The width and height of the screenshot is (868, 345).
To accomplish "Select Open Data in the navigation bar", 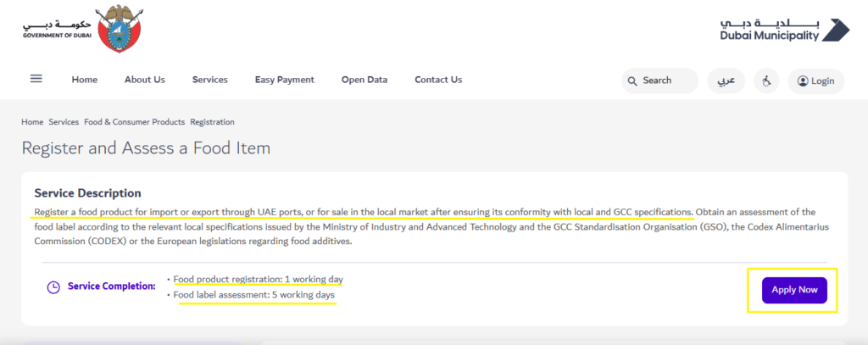I will point(364,80).
